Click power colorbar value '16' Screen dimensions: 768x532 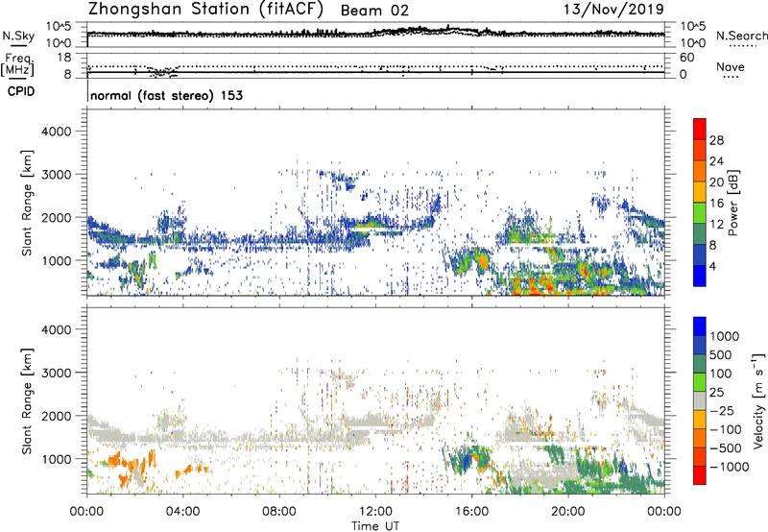(x=716, y=204)
